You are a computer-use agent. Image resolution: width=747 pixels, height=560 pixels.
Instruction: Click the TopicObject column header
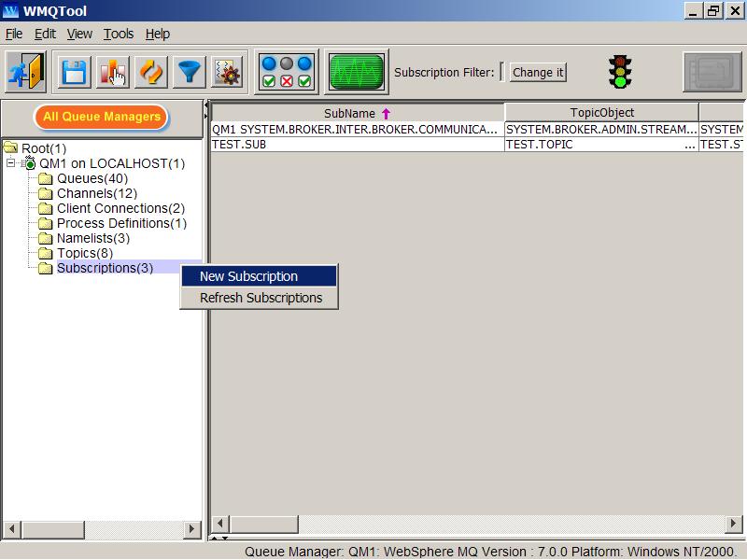[x=601, y=112]
